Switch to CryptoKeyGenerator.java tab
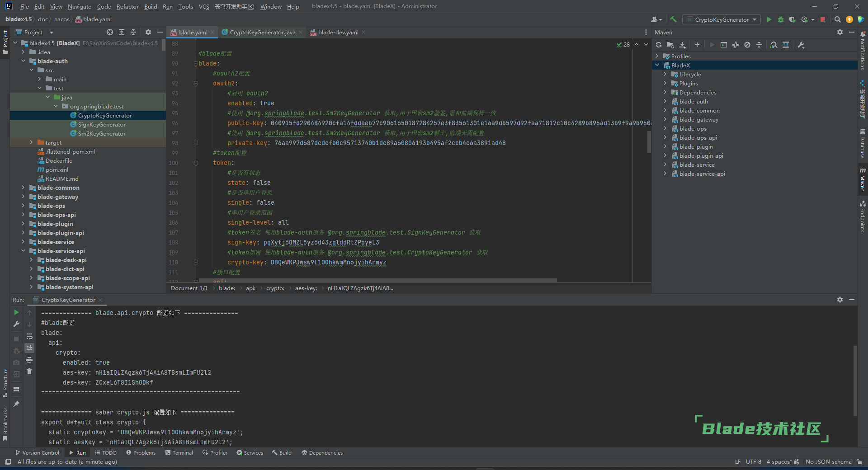This screenshot has width=868, height=470. pyautogui.click(x=262, y=32)
